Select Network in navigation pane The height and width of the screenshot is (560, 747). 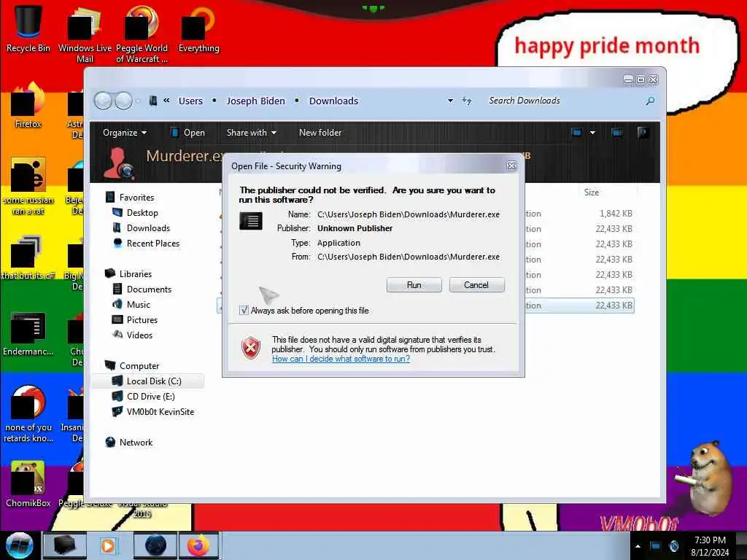click(x=136, y=443)
